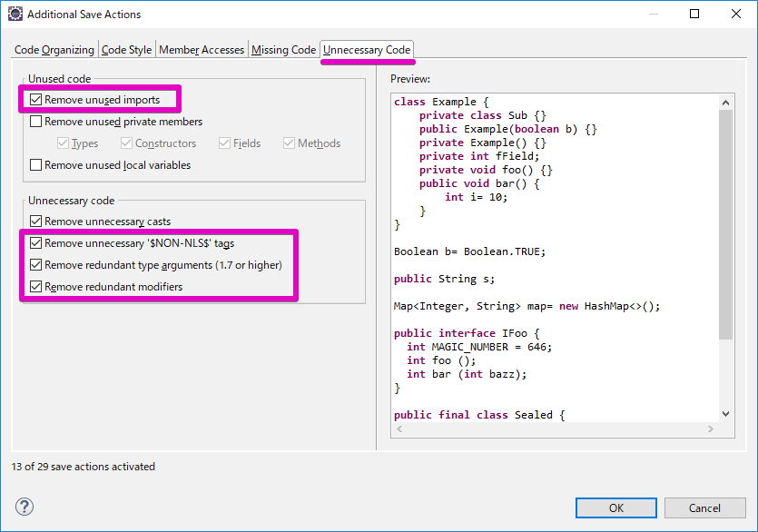This screenshot has height=532, width=758.
Task: Click preview scrollbar down arrow
Action: click(725, 414)
